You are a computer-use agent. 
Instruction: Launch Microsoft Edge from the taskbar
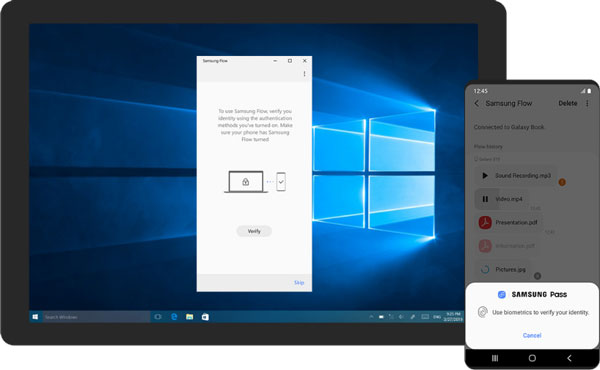174,317
